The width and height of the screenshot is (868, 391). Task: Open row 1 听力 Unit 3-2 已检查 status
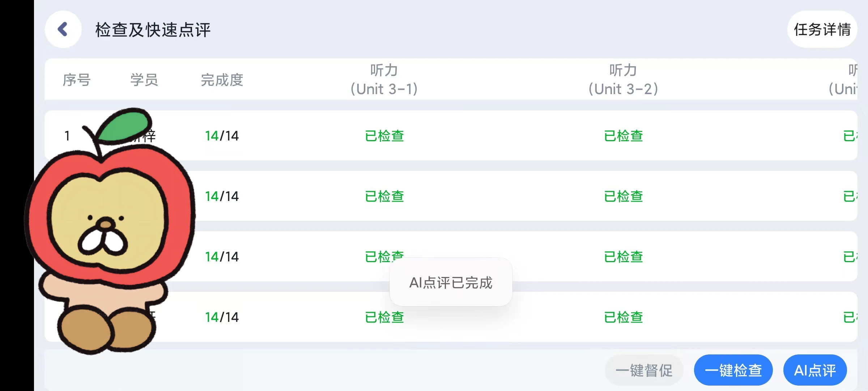point(623,136)
